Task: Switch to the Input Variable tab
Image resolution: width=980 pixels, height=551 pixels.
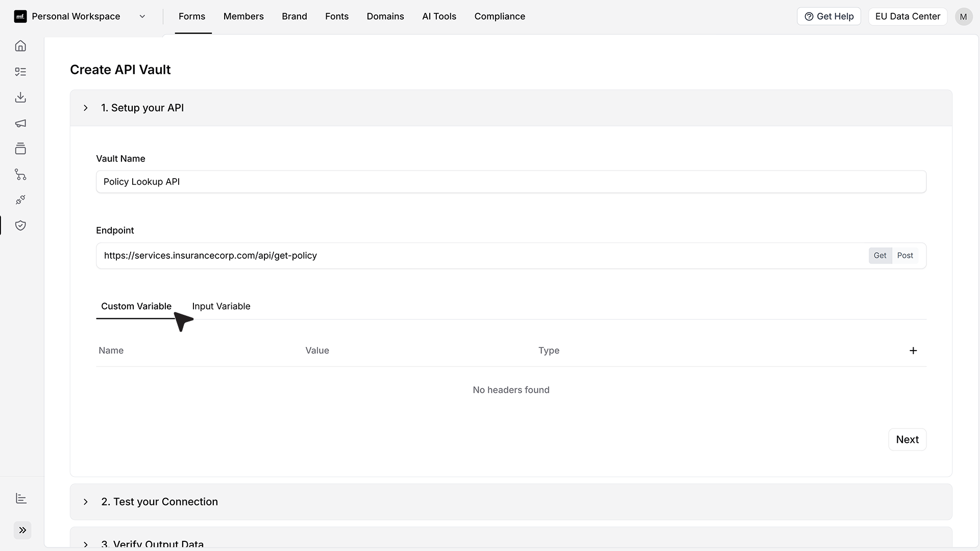Action: (221, 306)
